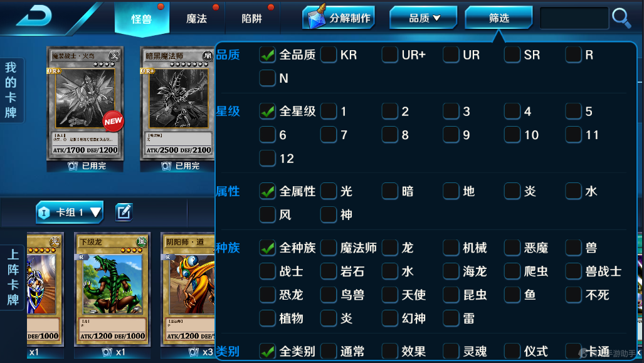The height and width of the screenshot is (363, 644).
Task: Click the crystal decompose-craft icon
Action: pyautogui.click(x=317, y=17)
